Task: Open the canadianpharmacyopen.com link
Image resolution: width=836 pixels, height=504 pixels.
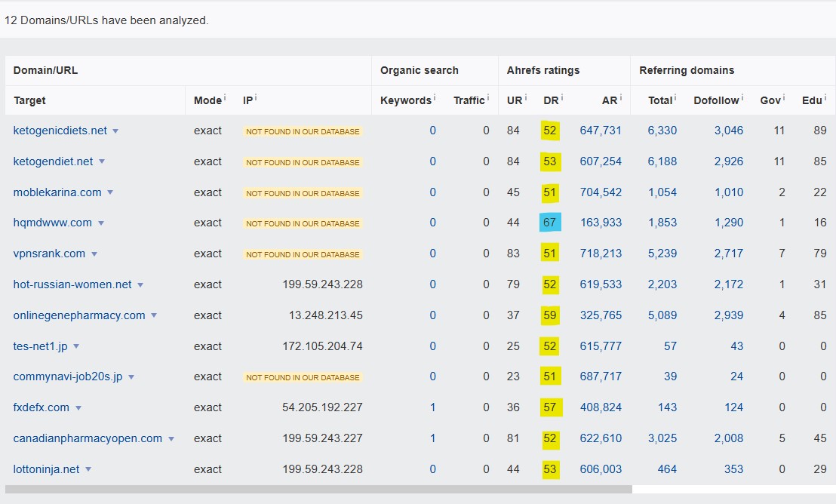Action: (x=88, y=439)
